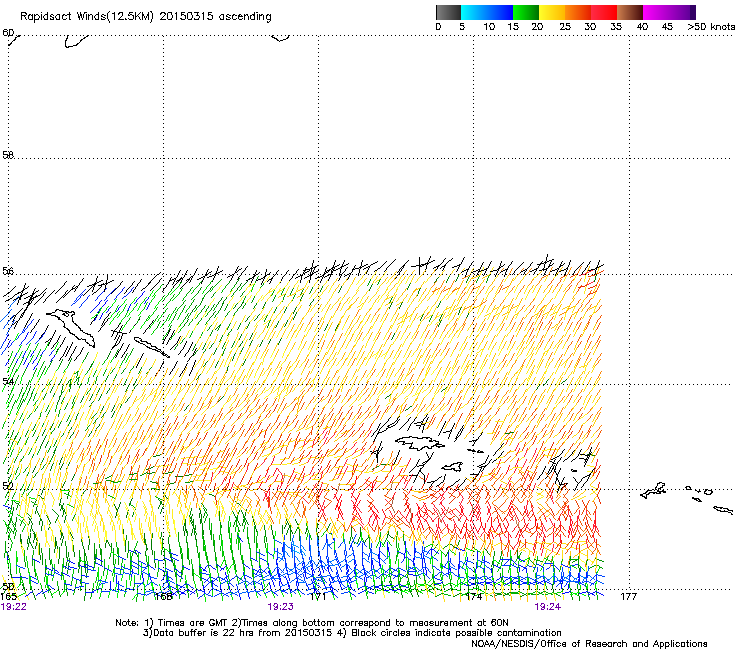The width and height of the screenshot is (740, 650).
Task: Click the cyan-blue 5-15 knots swatch
Action: pyautogui.click(x=487, y=12)
